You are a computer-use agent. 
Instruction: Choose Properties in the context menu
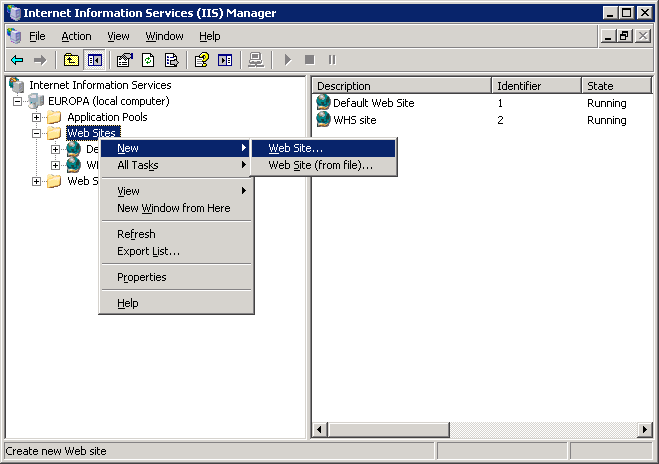[x=176, y=277]
